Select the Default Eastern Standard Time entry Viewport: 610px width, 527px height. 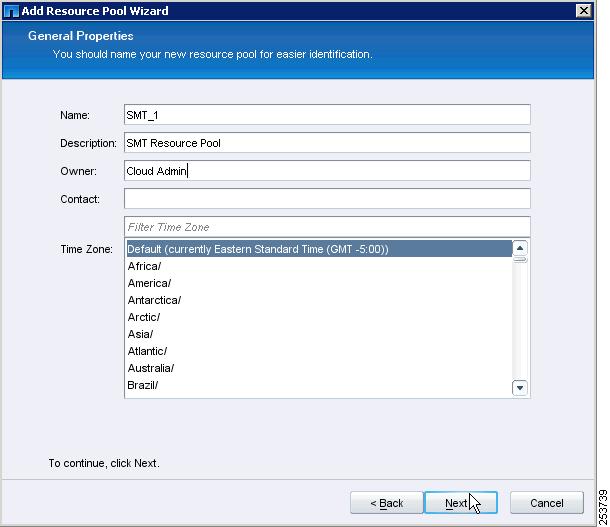[319, 249]
